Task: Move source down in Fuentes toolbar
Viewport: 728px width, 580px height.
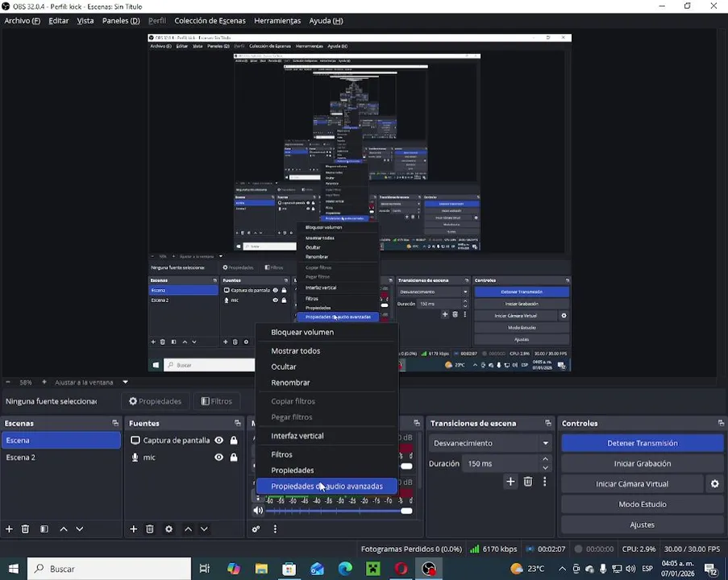Action: click(204, 529)
